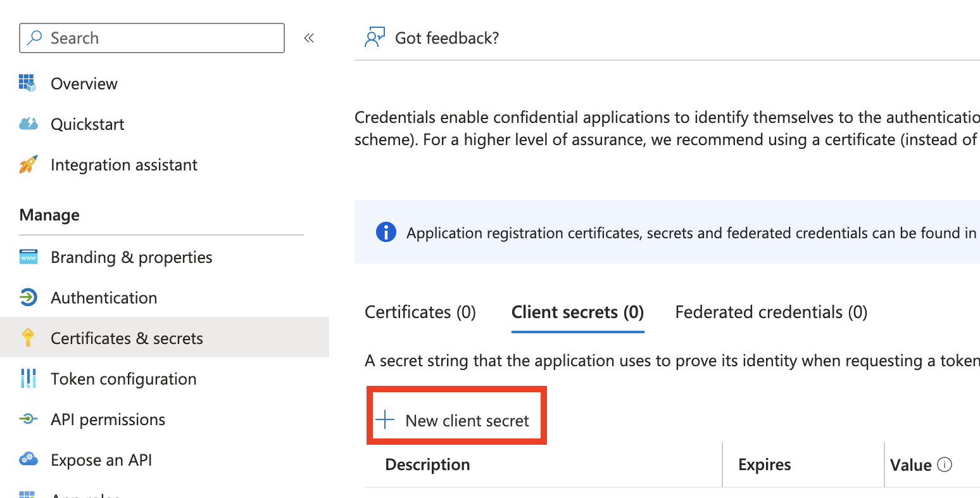
Task: Click the API permissions icon
Action: point(28,419)
